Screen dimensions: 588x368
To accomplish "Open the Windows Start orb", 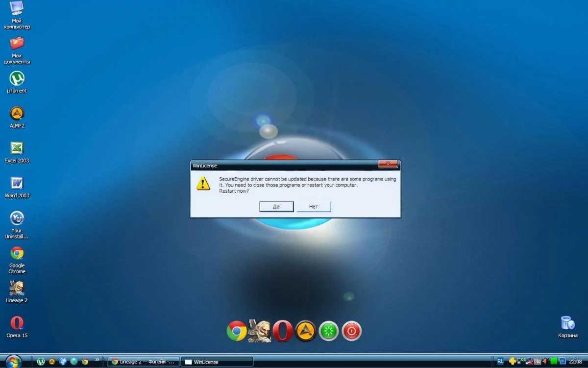I will tap(13, 361).
